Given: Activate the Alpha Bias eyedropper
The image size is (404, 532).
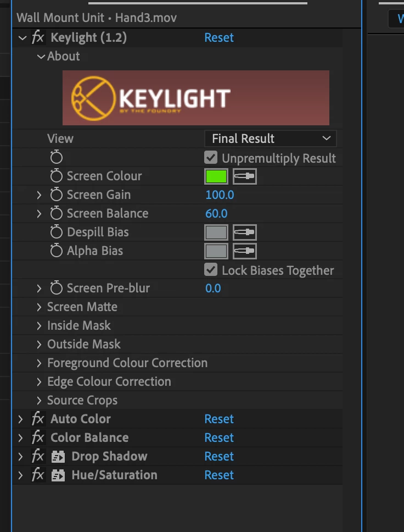Looking at the screenshot, I should tap(245, 251).
